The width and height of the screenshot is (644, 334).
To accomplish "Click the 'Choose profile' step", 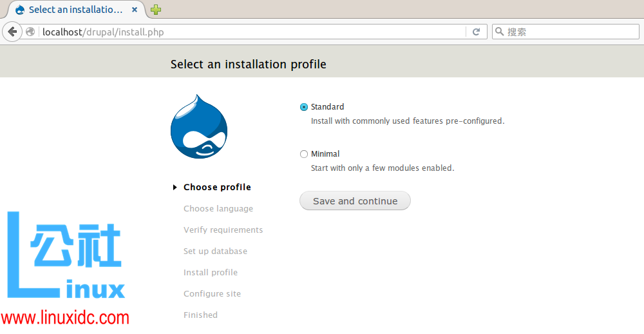I will coord(217,187).
